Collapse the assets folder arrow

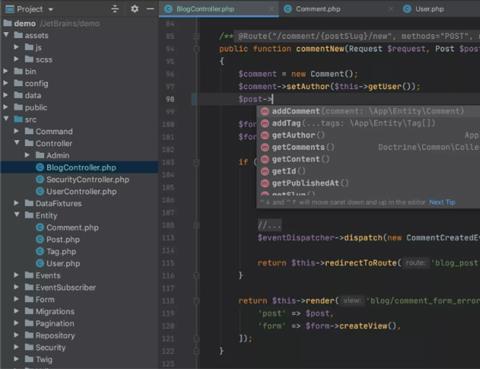pos(6,35)
